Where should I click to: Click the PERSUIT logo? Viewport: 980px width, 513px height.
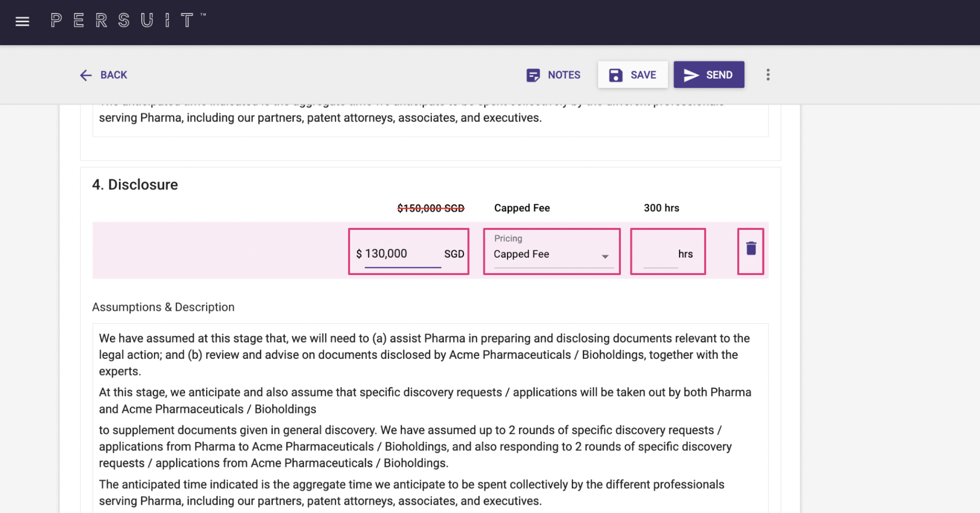[128, 21]
